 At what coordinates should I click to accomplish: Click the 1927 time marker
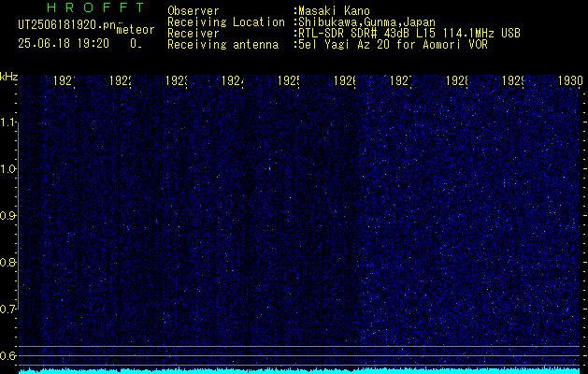coord(401,80)
